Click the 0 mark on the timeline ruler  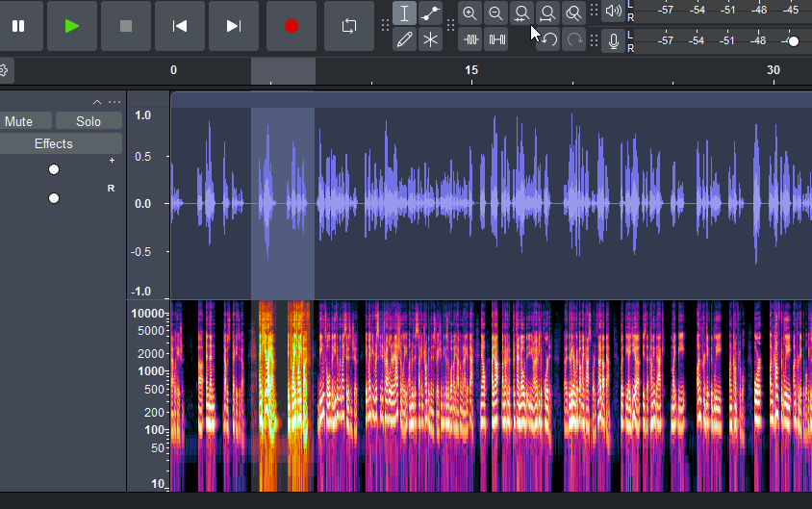[x=173, y=70]
